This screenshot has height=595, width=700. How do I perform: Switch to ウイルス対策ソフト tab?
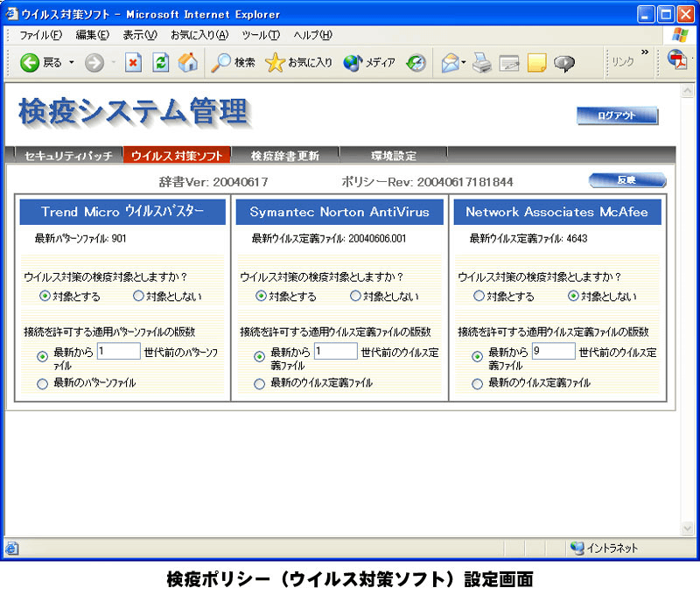(177, 156)
